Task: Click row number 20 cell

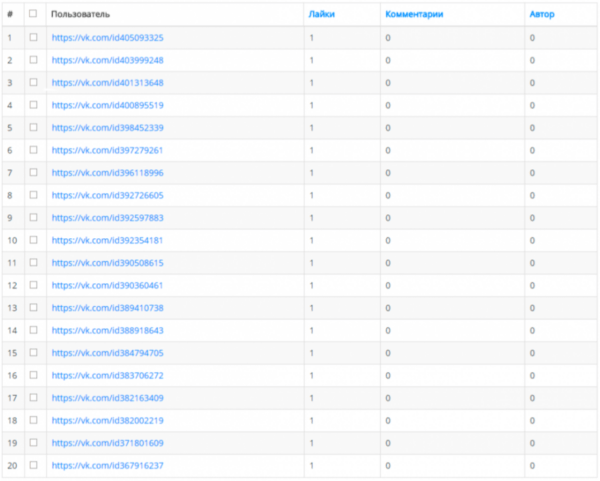Action: pyautogui.click(x=12, y=466)
